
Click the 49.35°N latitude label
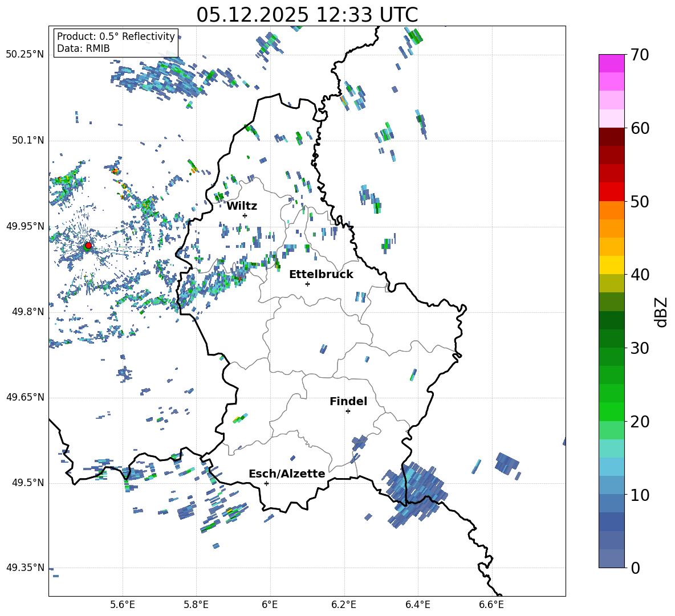(x=25, y=568)
